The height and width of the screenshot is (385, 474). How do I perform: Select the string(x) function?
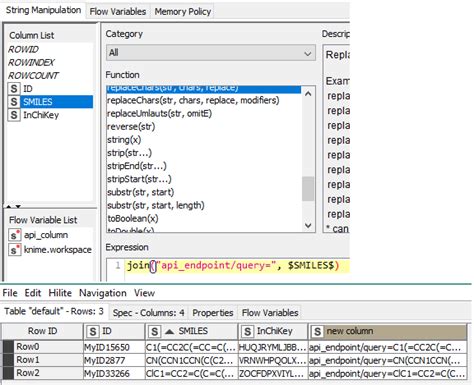124,140
